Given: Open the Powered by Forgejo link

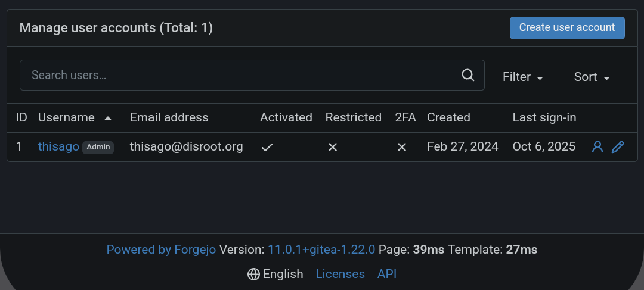Looking at the screenshot, I should [161, 250].
